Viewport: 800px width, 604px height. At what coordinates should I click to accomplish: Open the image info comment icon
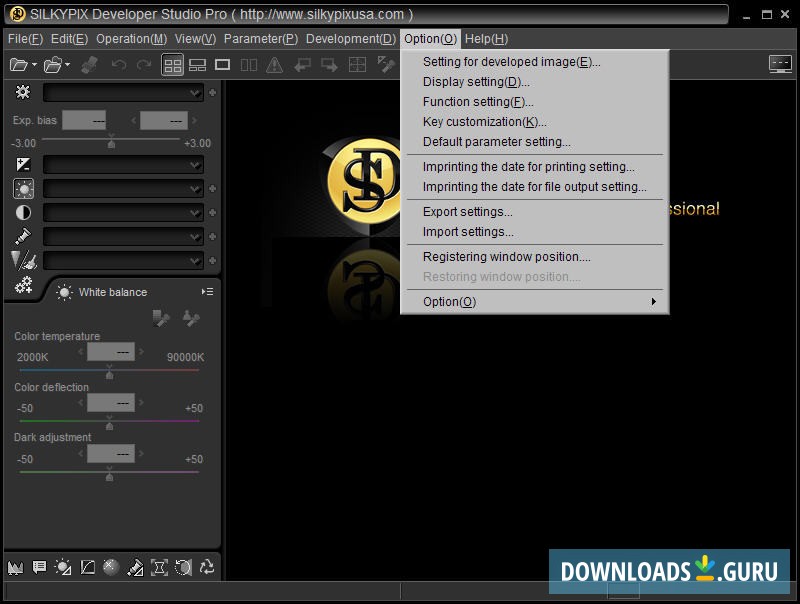tap(39, 567)
